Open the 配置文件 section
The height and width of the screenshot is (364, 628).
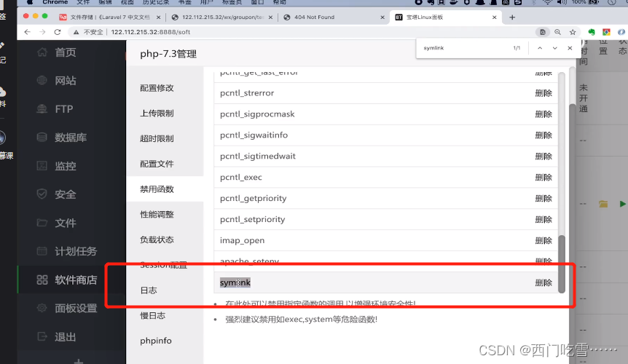157,164
